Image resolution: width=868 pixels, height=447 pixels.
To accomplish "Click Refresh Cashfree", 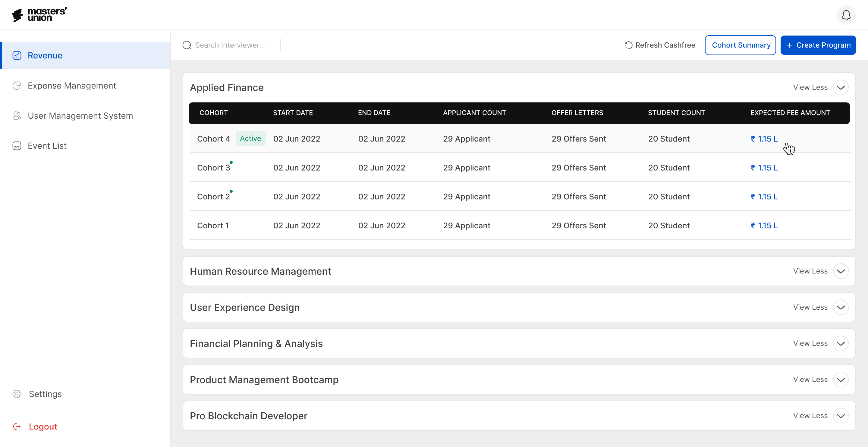I will coord(660,45).
